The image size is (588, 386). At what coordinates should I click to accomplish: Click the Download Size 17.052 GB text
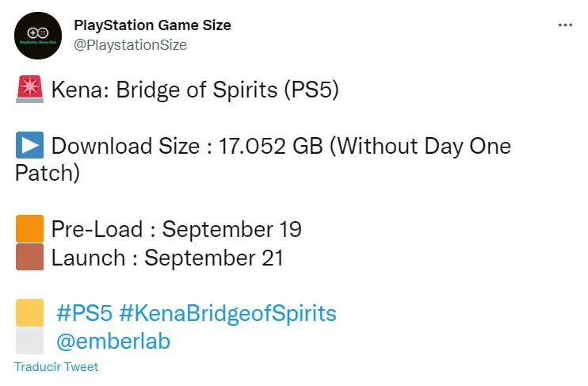pos(187,146)
